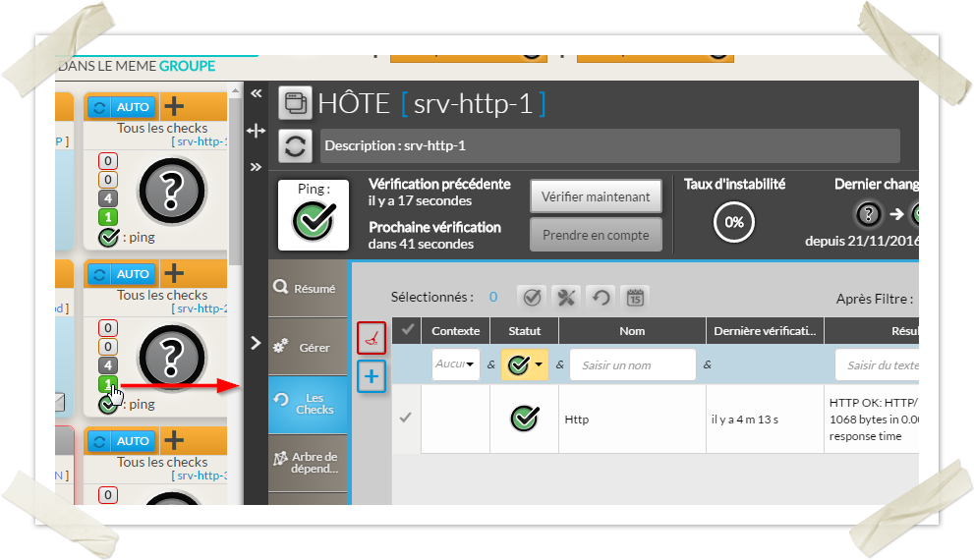Click question mark icon on srv-http-1 card
The image size is (974, 560).
(172, 191)
